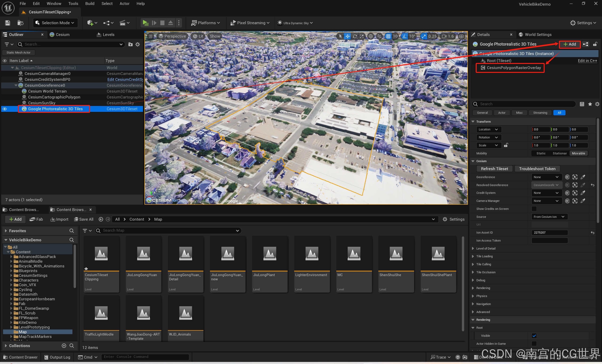
Task: Open the Build menu
Action: coord(90,4)
